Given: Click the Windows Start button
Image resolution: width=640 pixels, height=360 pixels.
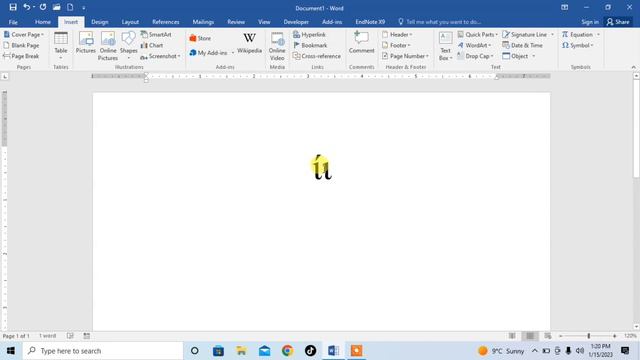Looking at the screenshot, I should [x=11, y=351].
